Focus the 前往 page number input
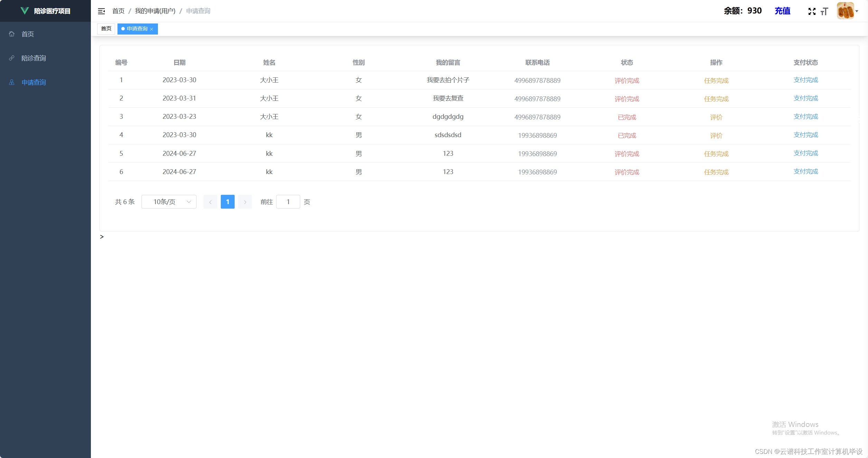868x458 pixels. pyautogui.click(x=288, y=202)
